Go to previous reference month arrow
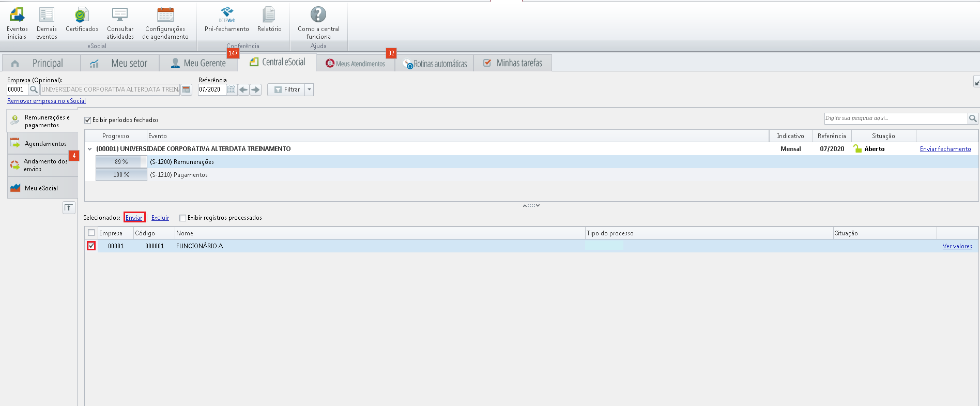Viewport: 980px width, 406px height. (x=243, y=89)
